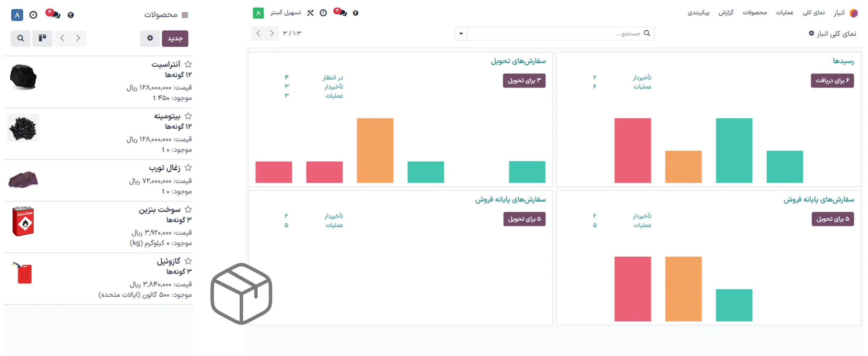Open the activities clock icon in desktop navbar
The width and height of the screenshot is (868, 356).
coord(323,13)
